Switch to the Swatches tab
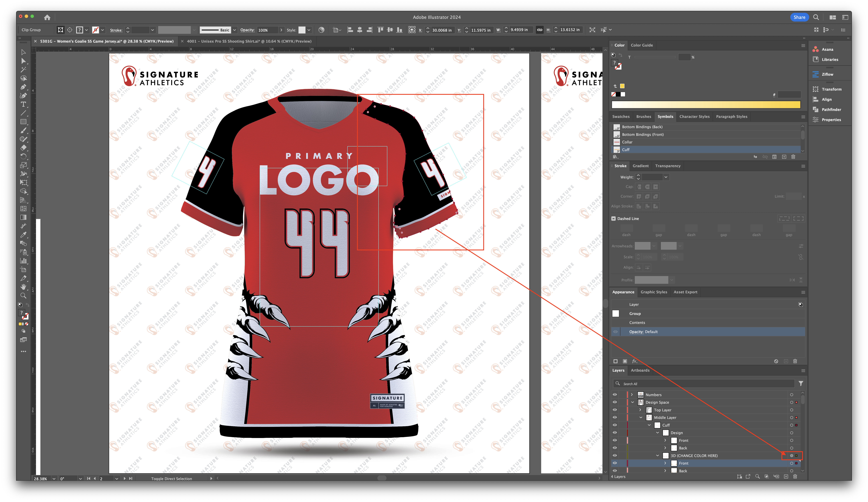This screenshot has height=502, width=868. 621,117
